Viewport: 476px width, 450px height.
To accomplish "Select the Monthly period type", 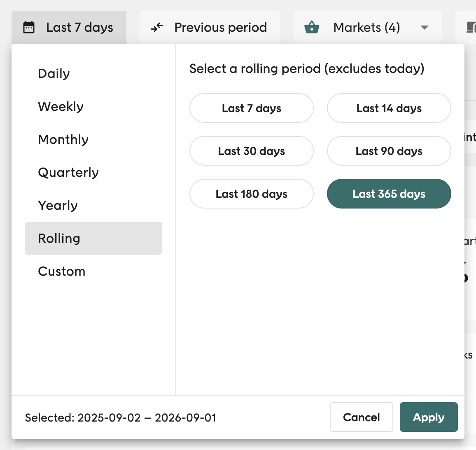I will click(93, 139).
